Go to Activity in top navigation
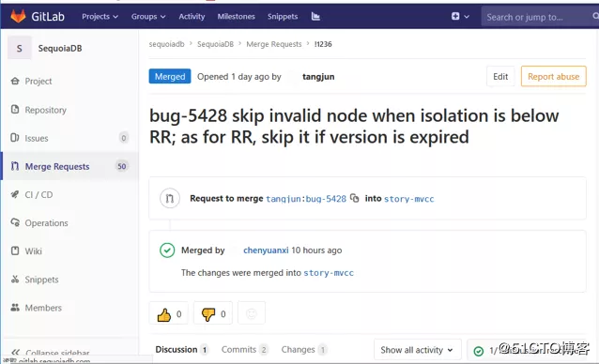 tap(192, 16)
